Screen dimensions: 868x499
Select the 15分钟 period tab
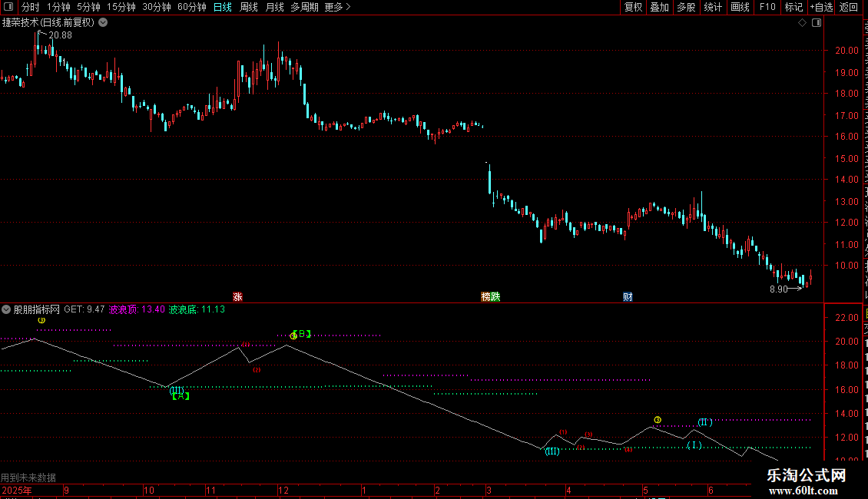click(121, 7)
